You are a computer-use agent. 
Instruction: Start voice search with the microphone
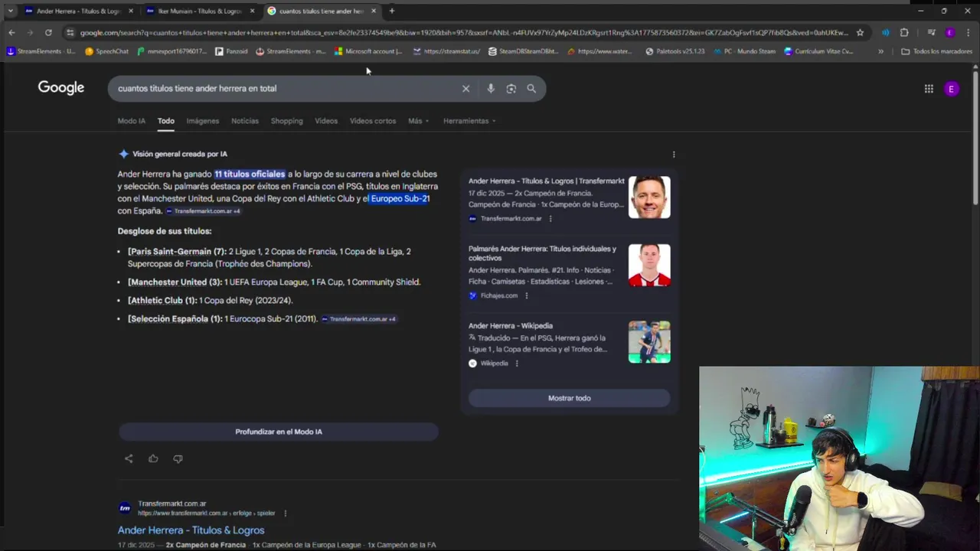[491, 88]
